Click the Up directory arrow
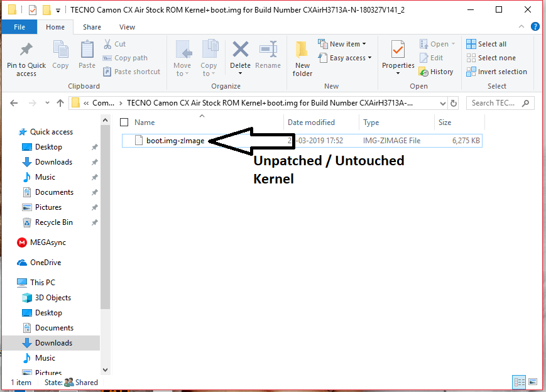Viewport: 546px width, 392px height. tap(60, 103)
